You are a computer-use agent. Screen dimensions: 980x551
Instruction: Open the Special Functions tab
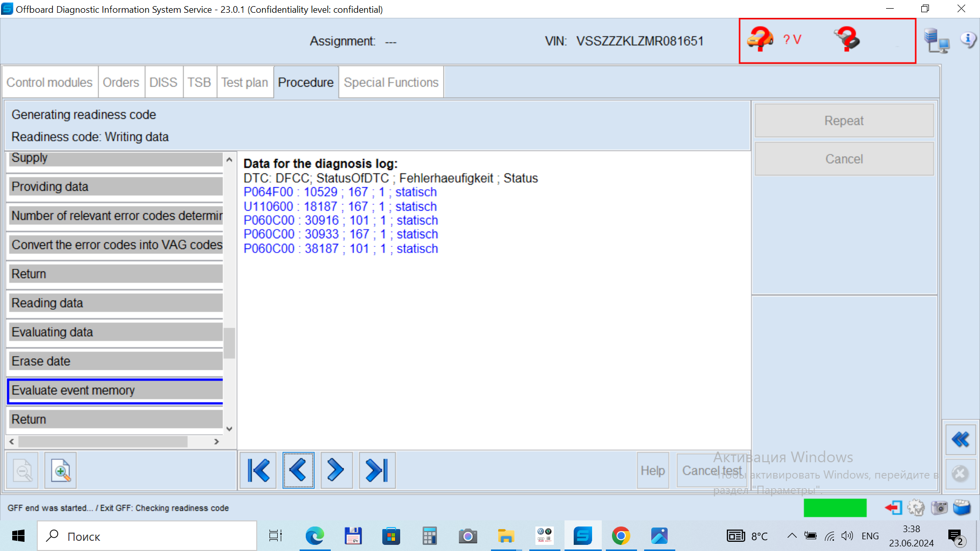391,82
